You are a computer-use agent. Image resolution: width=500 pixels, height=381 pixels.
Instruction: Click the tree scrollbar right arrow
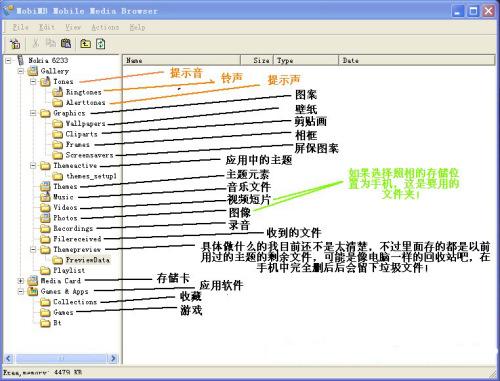coord(113,359)
